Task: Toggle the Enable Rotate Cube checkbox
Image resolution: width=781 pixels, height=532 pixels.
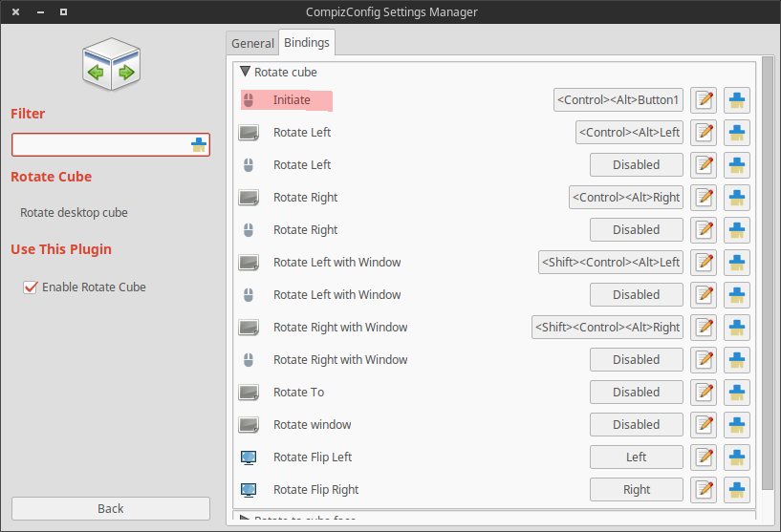Action: point(31,287)
